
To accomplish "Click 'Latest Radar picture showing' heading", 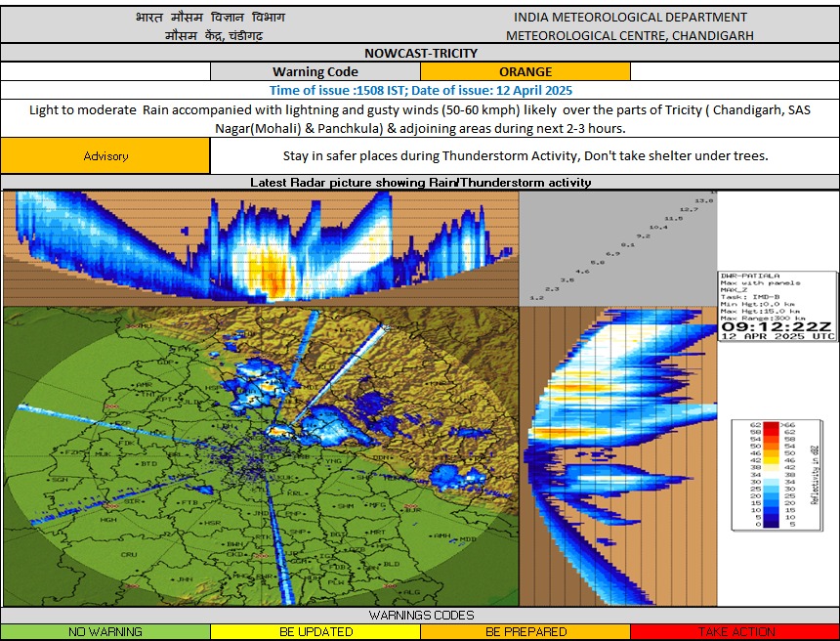I will tap(421, 182).
